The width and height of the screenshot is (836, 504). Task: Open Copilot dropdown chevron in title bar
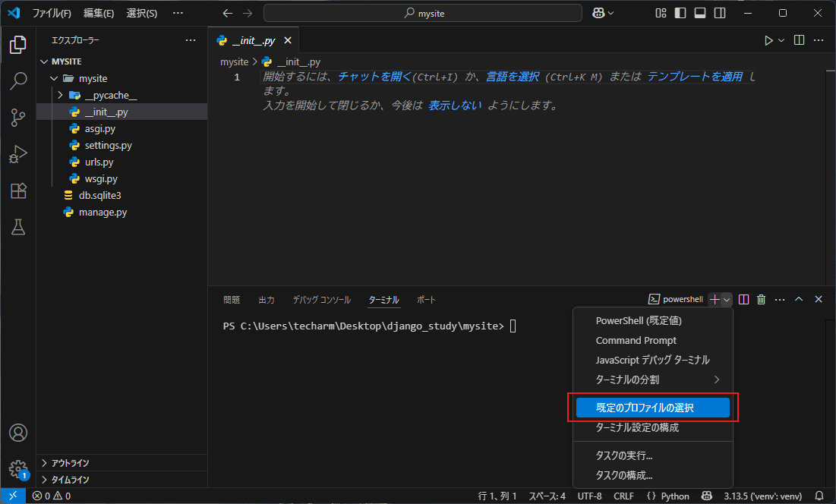click(x=610, y=14)
